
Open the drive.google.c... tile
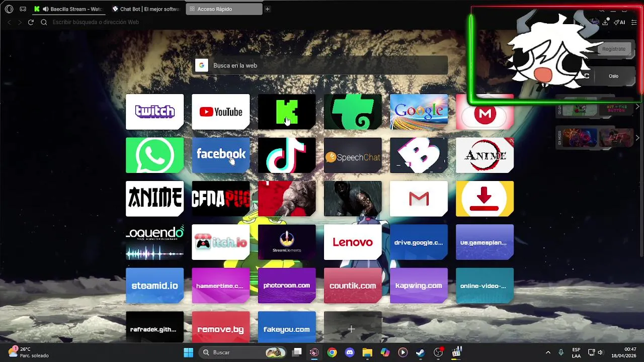[x=419, y=242]
